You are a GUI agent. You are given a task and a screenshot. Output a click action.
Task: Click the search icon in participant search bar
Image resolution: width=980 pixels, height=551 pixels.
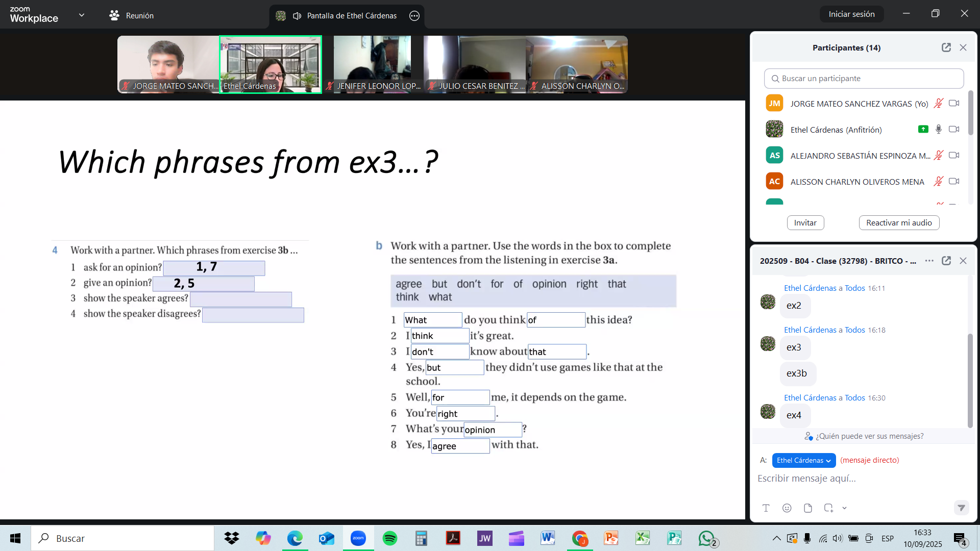click(x=775, y=78)
